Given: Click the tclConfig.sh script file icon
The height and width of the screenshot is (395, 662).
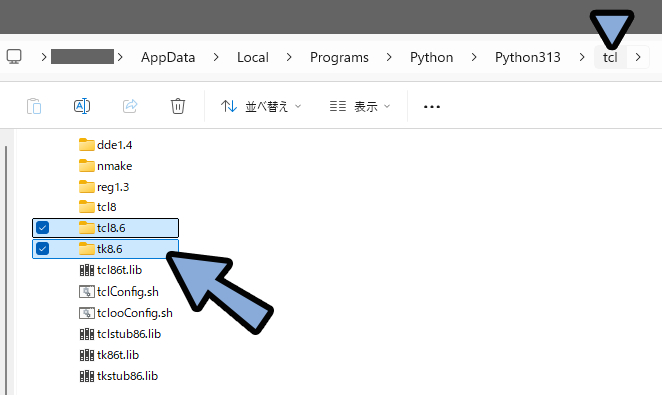Looking at the screenshot, I should coord(87,292).
